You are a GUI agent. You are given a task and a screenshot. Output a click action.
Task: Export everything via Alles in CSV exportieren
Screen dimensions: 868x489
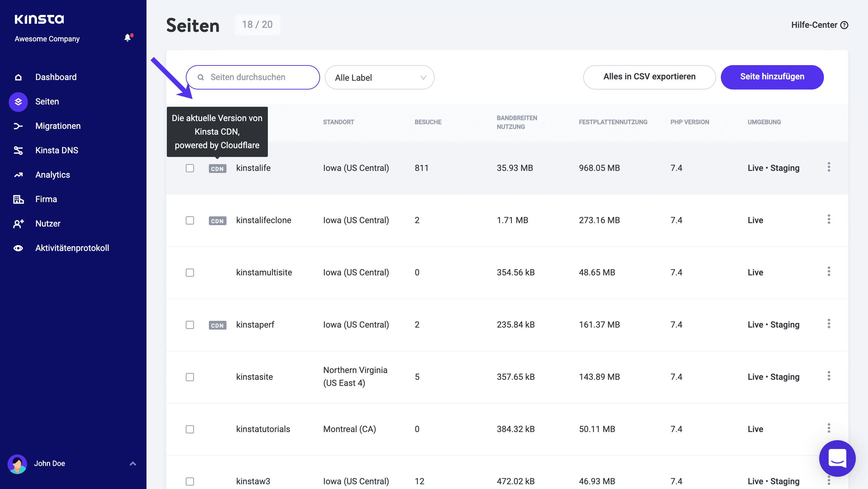coord(649,77)
